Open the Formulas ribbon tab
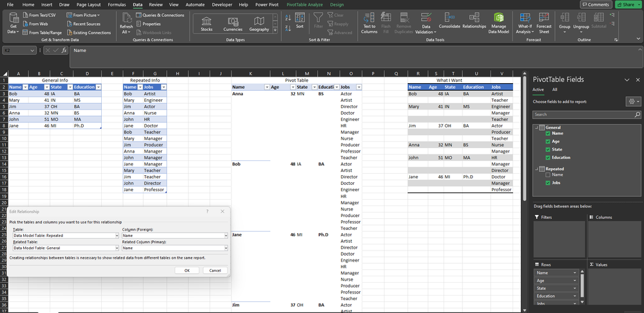The image size is (644, 313). [117, 5]
